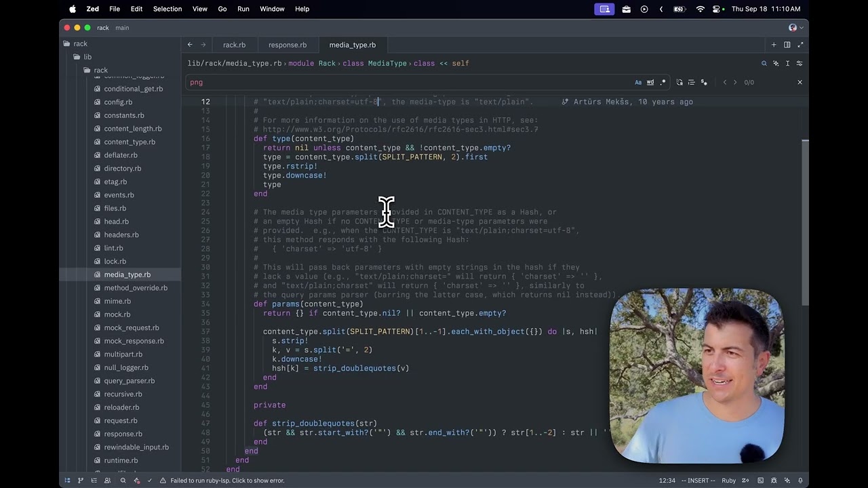
Task: Go to previous search match
Action: click(724, 82)
